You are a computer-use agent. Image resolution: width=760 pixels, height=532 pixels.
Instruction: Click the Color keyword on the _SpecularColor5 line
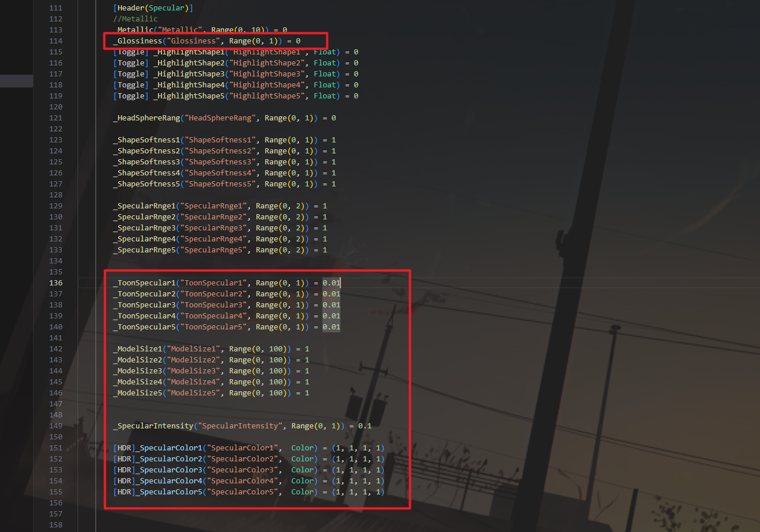point(303,492)
